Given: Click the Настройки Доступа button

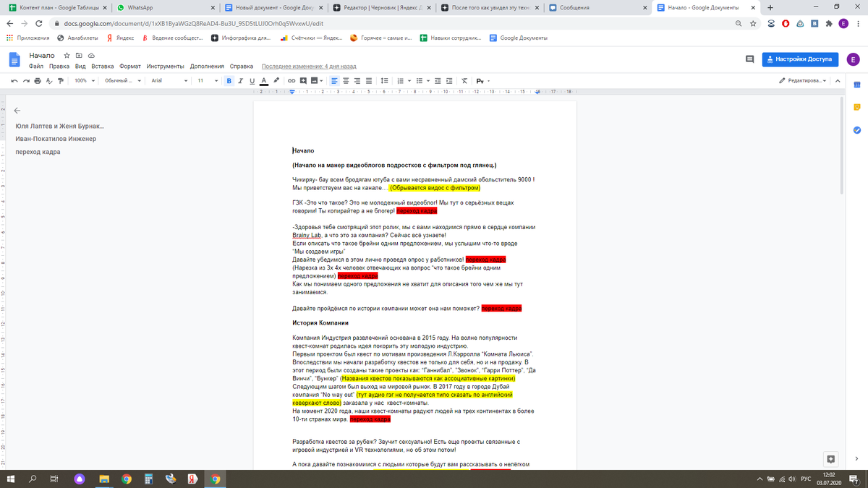Looking at the screenshot, I should point(800,59).
